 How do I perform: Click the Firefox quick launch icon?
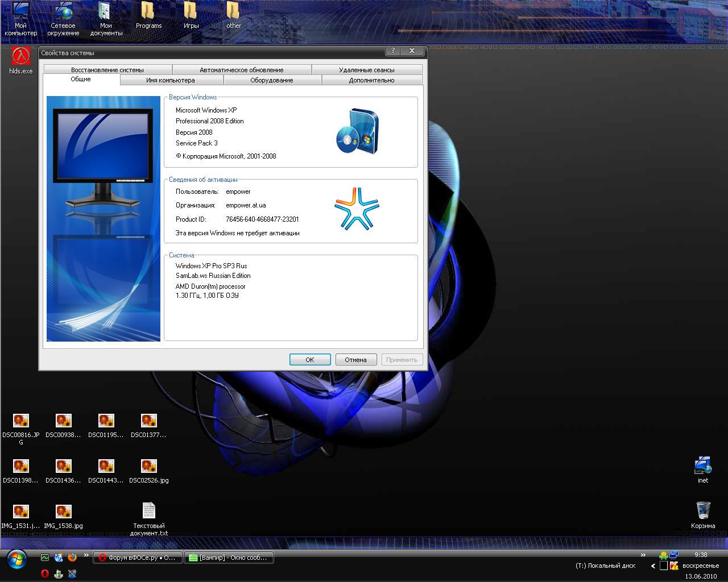(72, 558)
